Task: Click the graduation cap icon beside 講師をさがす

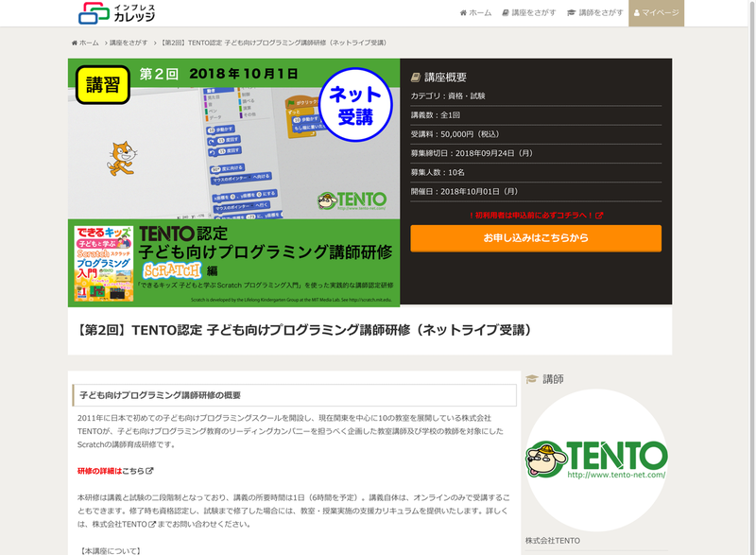Action: (572, 13)
